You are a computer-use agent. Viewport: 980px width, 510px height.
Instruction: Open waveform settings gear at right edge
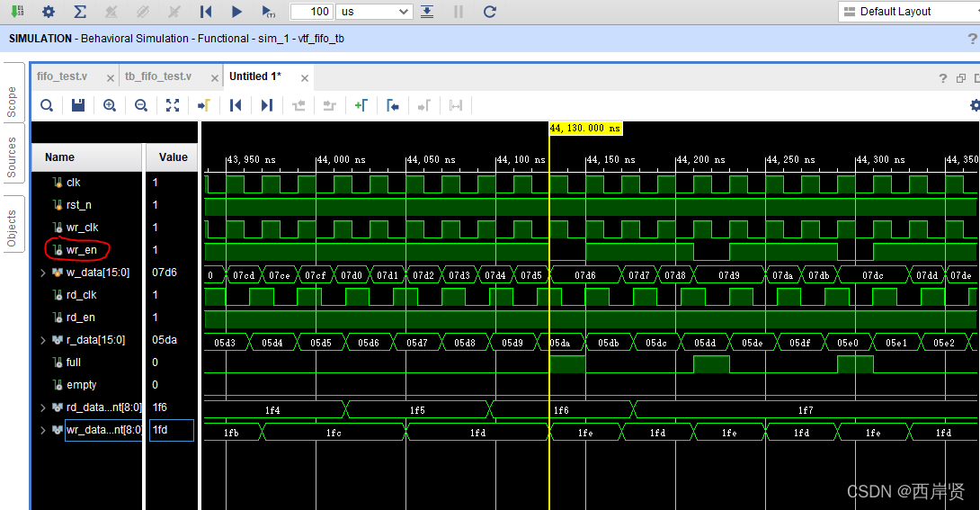coord(975,105)
